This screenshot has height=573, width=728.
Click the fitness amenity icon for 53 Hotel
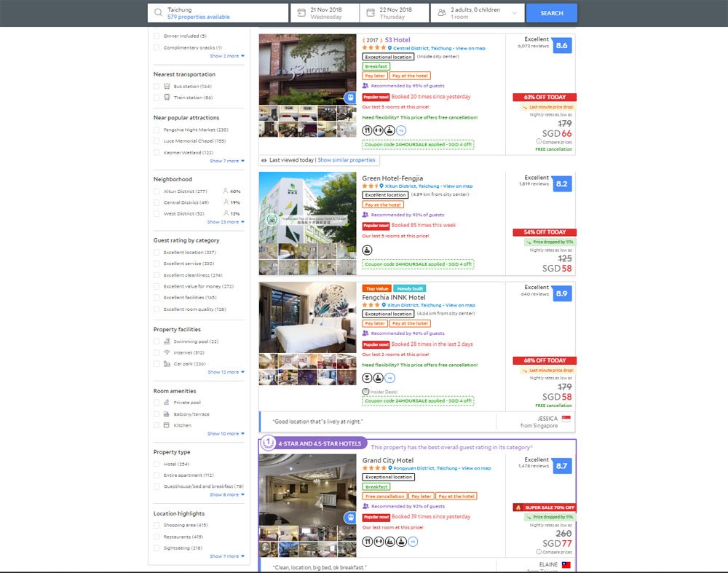click(379, 130)
